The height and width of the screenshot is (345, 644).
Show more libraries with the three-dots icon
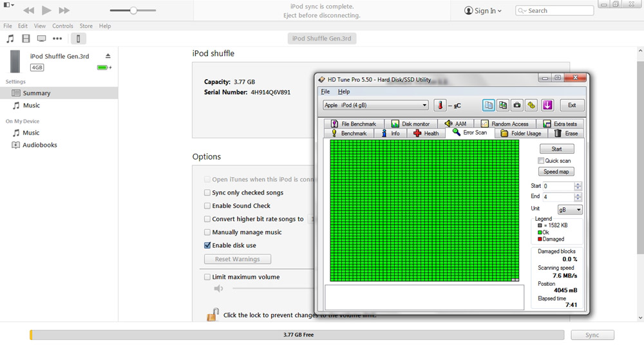pos(57,39)
